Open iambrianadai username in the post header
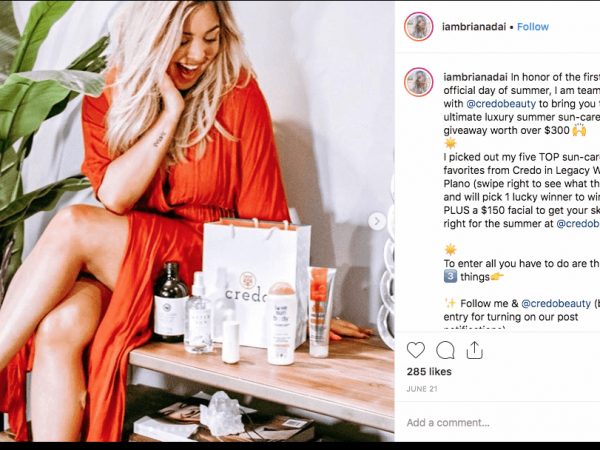 click(474, 27)
